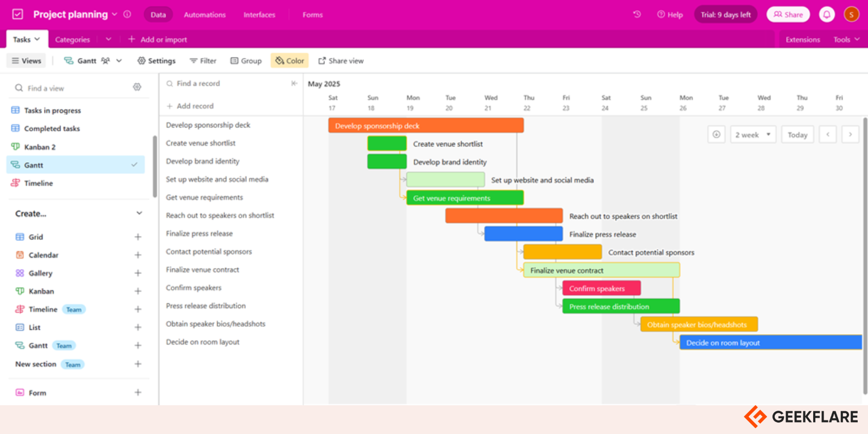The image size is (868, 434).
Task: Open the orange user account avatar
Action: 851,14
